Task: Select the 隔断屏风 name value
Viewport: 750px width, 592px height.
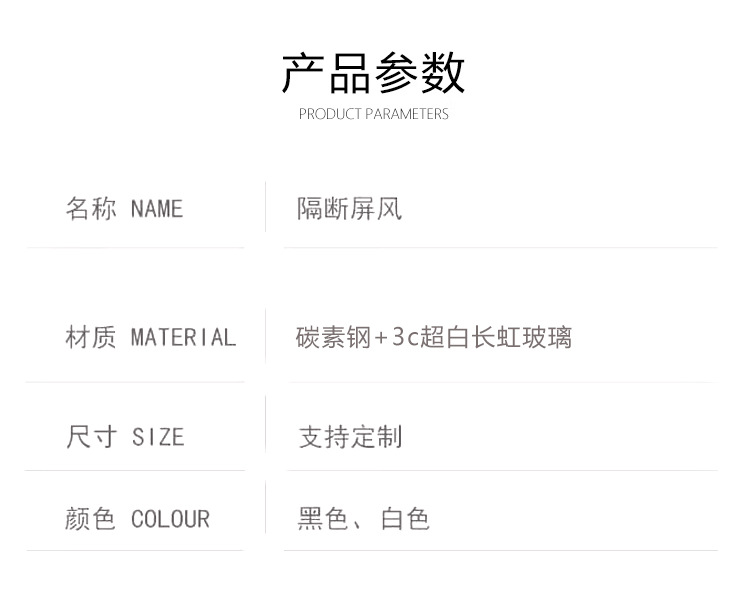Action: [349, 209]
